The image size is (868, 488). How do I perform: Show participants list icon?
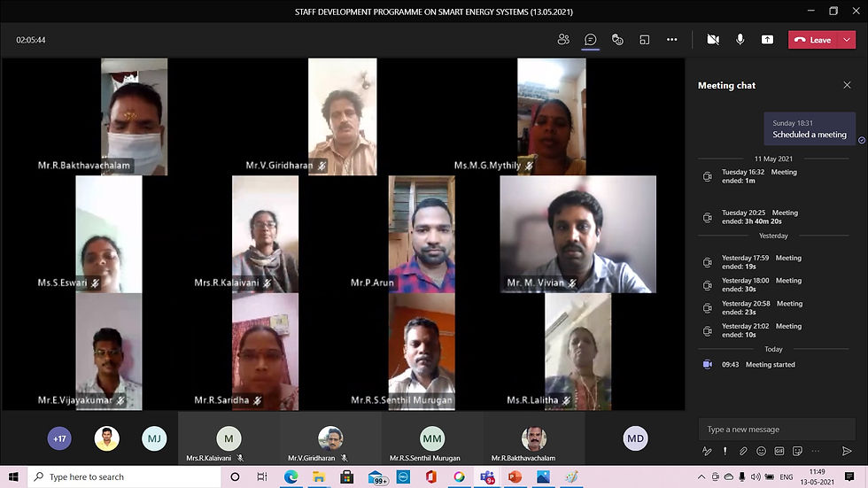click(x=563, y=39)
